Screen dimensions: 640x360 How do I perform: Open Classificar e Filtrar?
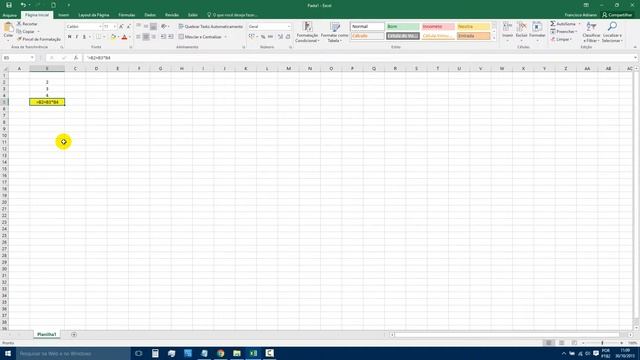[591, 32]
